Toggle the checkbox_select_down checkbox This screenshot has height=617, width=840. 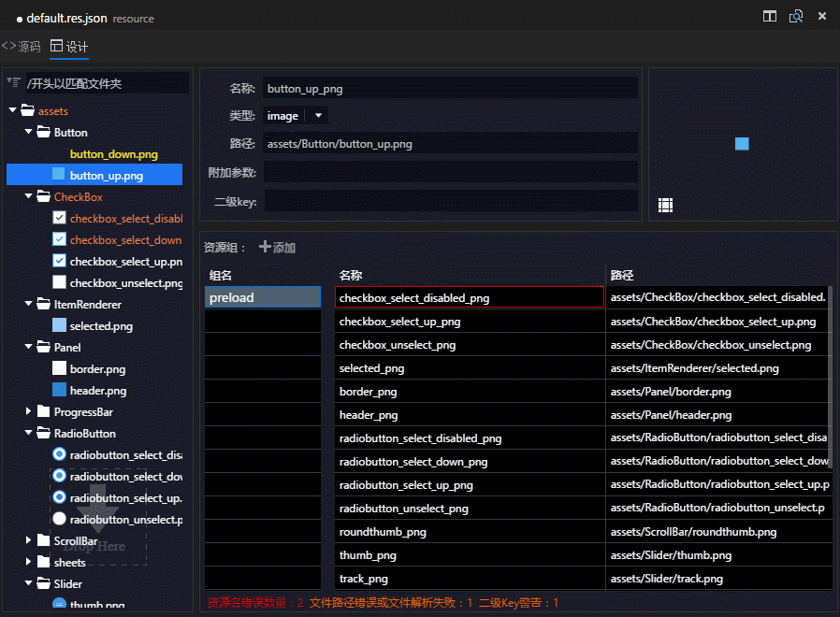pos(58,238)
